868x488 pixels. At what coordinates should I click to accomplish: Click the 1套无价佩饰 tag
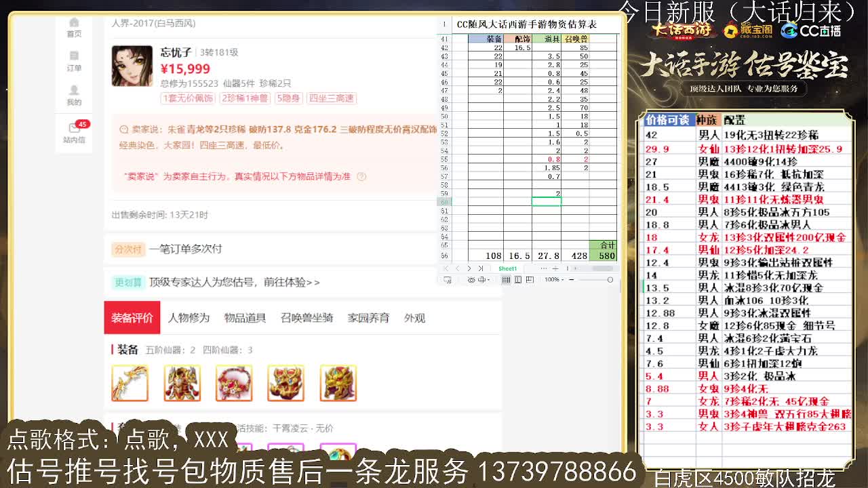pos(188,98)
